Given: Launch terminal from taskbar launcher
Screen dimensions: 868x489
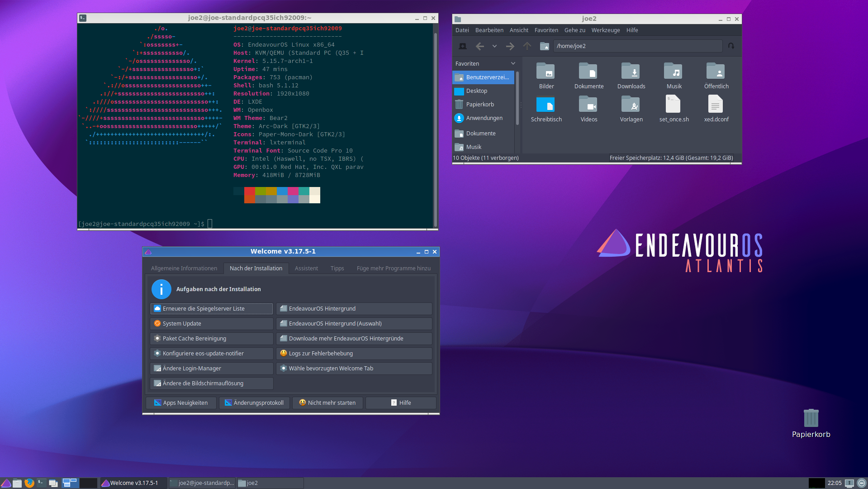Looking at the screenshot, I should pos(41,483).
